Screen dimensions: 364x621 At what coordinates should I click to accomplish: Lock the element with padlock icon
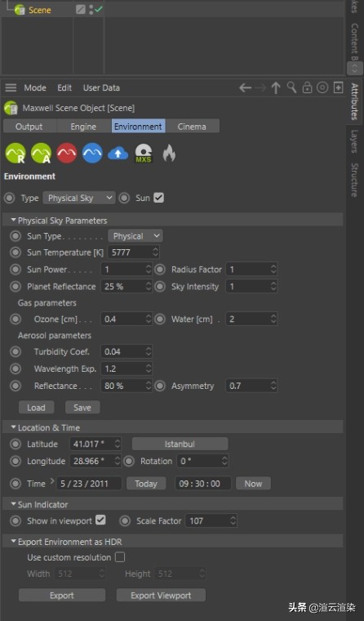[x=308, y=87]
